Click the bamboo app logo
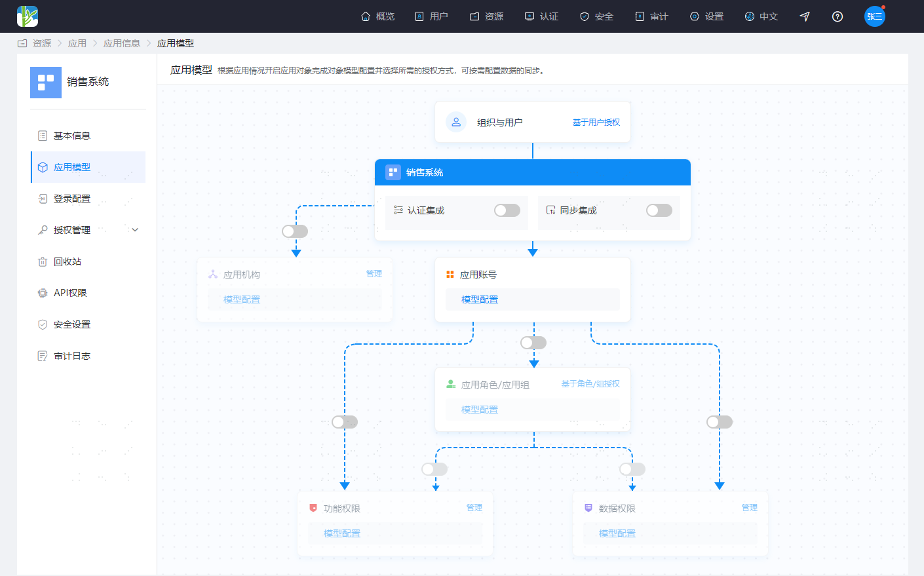 [28, 16]
